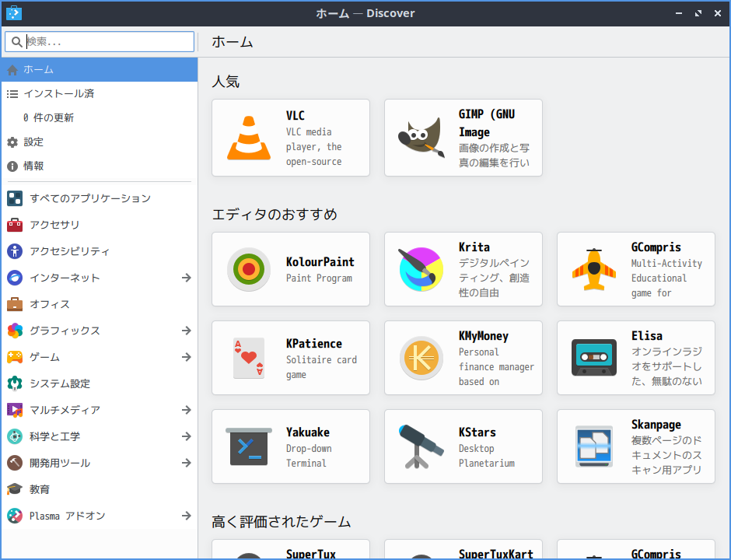Click the 開発用ツール hammer icon
Viewport: 731px width, 560px height.
15,463
